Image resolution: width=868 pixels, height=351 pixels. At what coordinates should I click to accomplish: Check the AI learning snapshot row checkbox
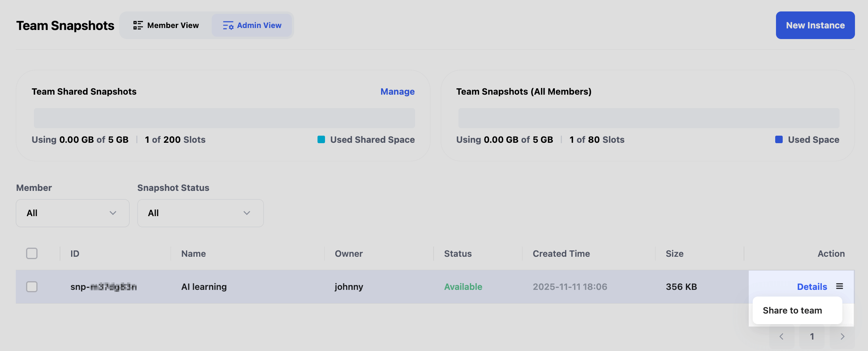pos(32,287)
